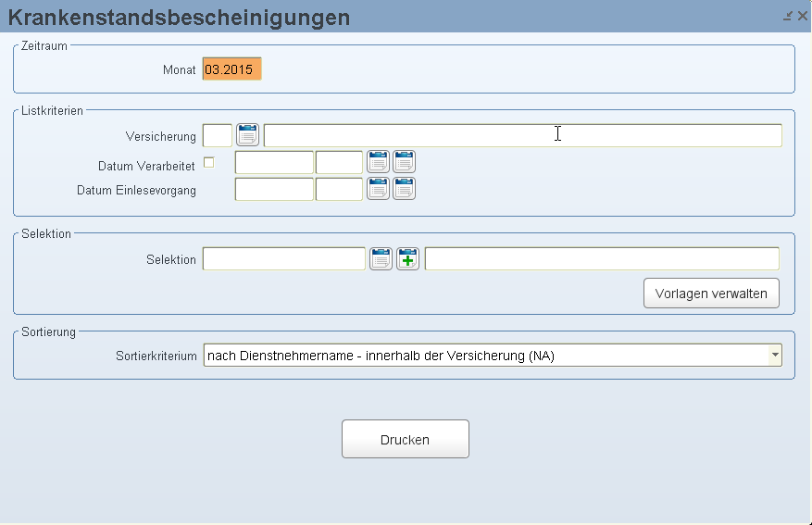Open the Selektion lookup list icon
The width and height of the screenshot is (812, 525).
pos(381,259)
